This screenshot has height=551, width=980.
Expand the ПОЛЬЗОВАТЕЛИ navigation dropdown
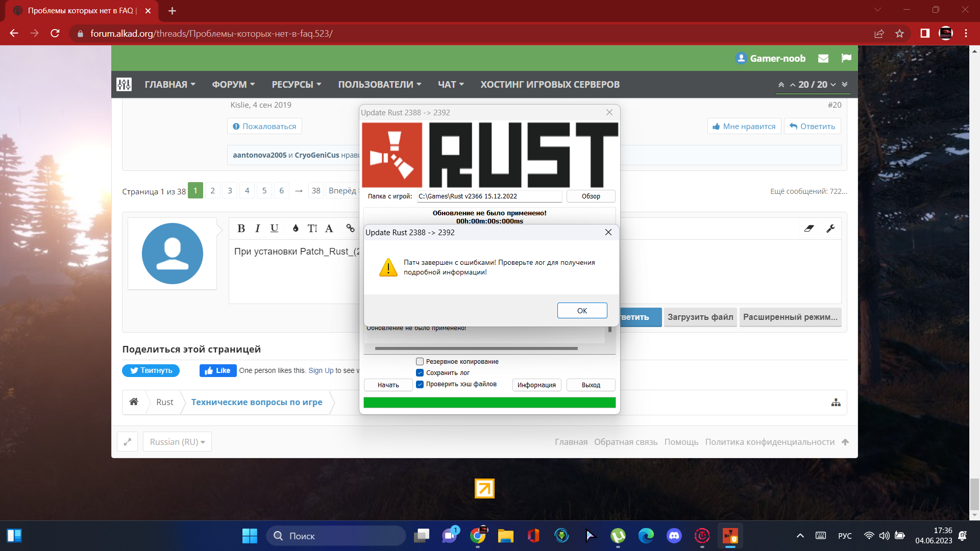pyautogui.click(x=379, y=85)
